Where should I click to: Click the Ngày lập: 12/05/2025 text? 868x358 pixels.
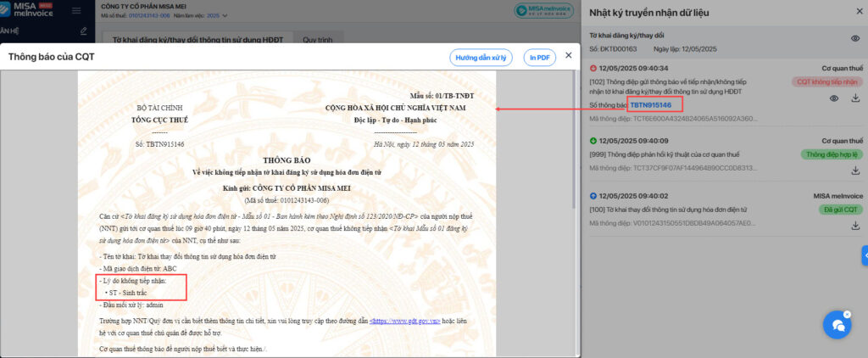[685, 48]
